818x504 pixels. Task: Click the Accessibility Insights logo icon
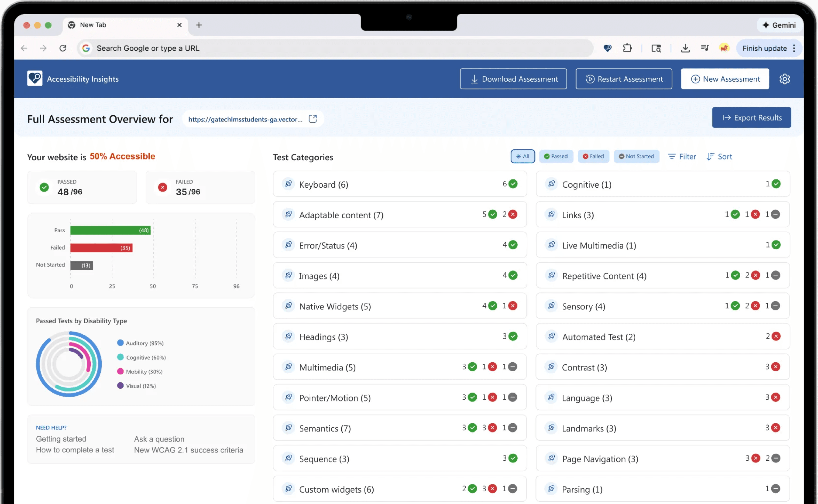35,78
